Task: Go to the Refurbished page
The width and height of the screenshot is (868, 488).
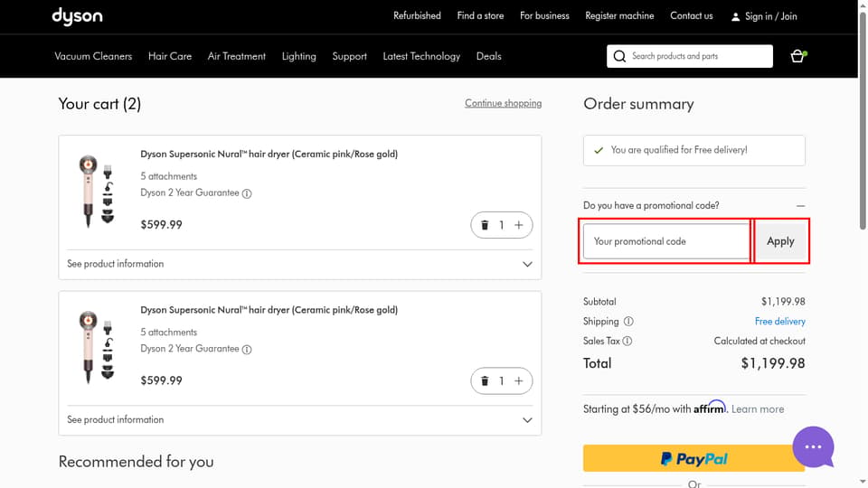Action: [x=417, y=16]
